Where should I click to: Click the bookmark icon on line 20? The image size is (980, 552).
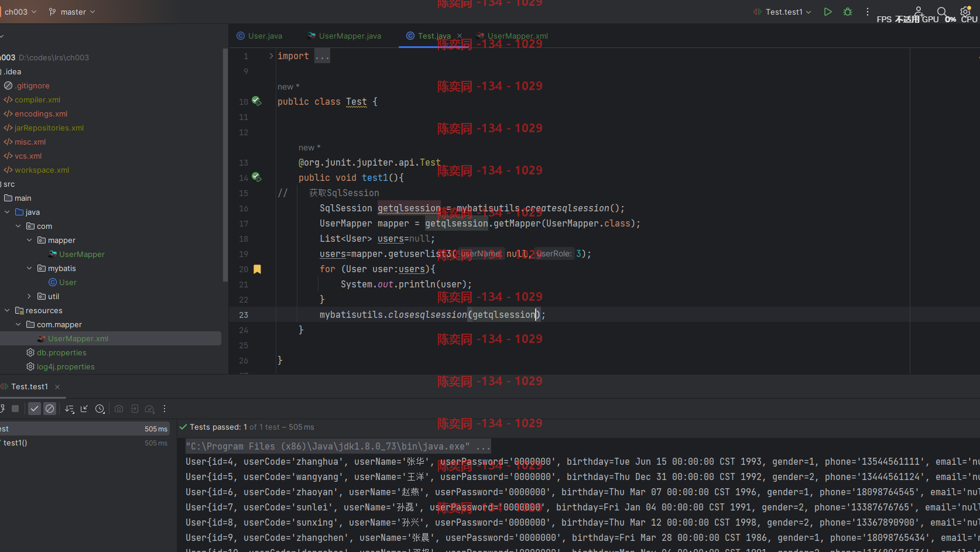[257, 269]
